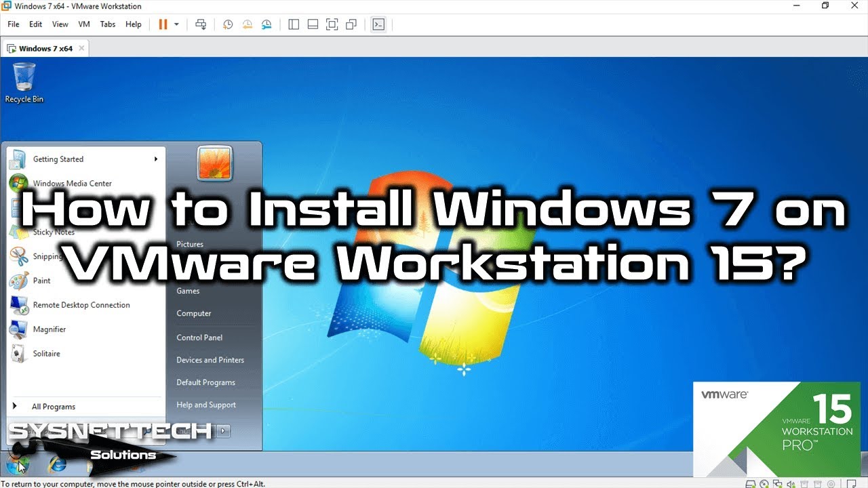Open the Games link in Start menu
868x488 pixels.
pyautogui.click(x=188, y=291)
